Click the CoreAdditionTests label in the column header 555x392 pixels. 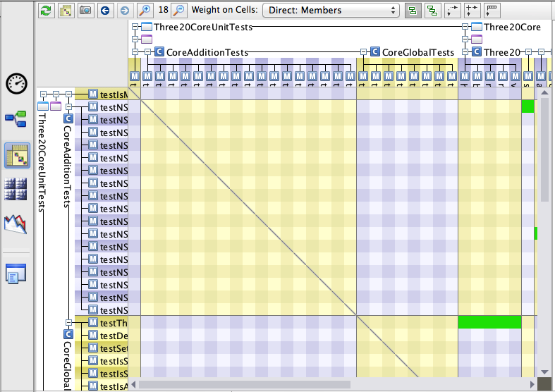pos(207,52)
